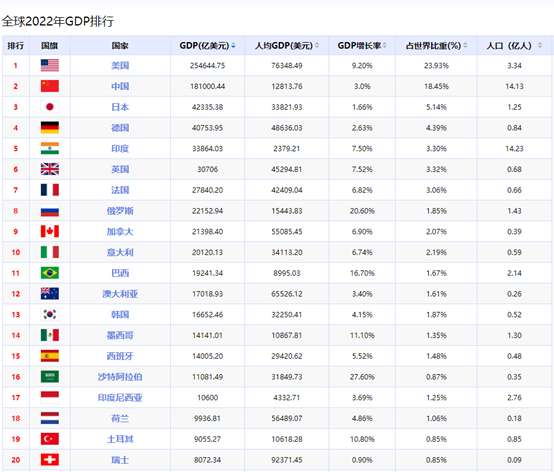
Task: Click the 国旗 column header
Action: (50, 46)
